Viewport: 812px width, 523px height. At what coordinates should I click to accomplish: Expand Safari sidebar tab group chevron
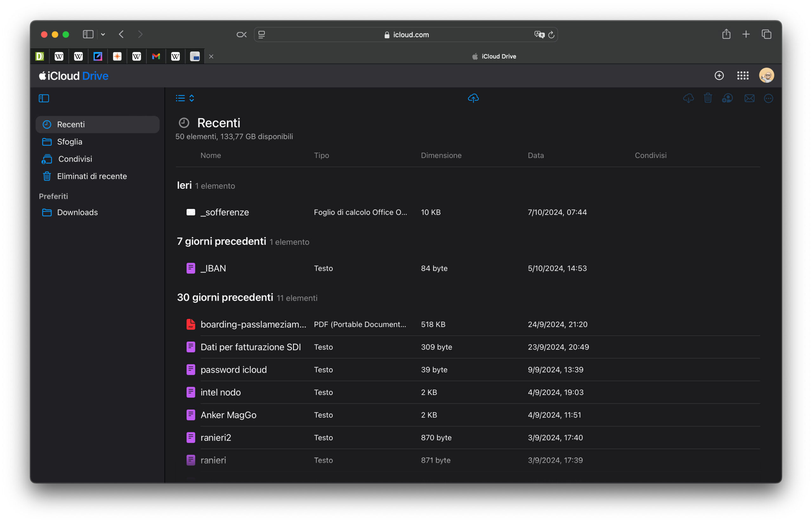[103, 34]
